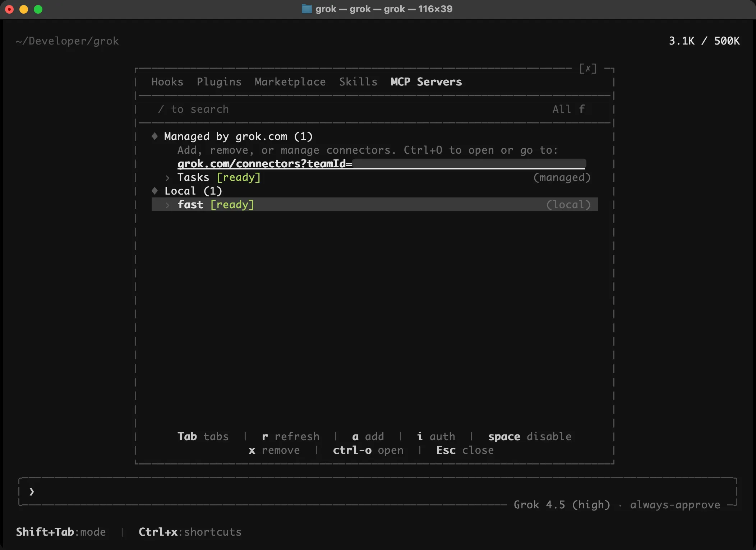Click the 'Esc close' shortcut
Viewport: 756px width, 550px height.
pos(465,450)
